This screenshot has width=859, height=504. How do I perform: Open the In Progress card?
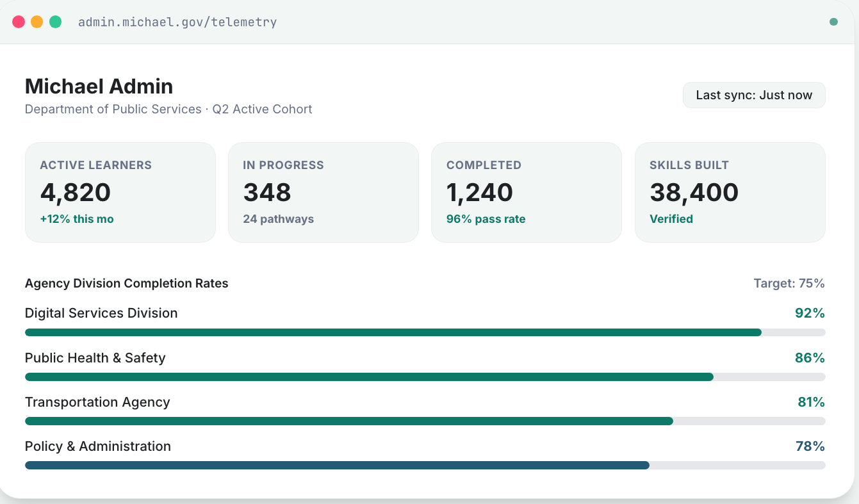click(323, 192)
